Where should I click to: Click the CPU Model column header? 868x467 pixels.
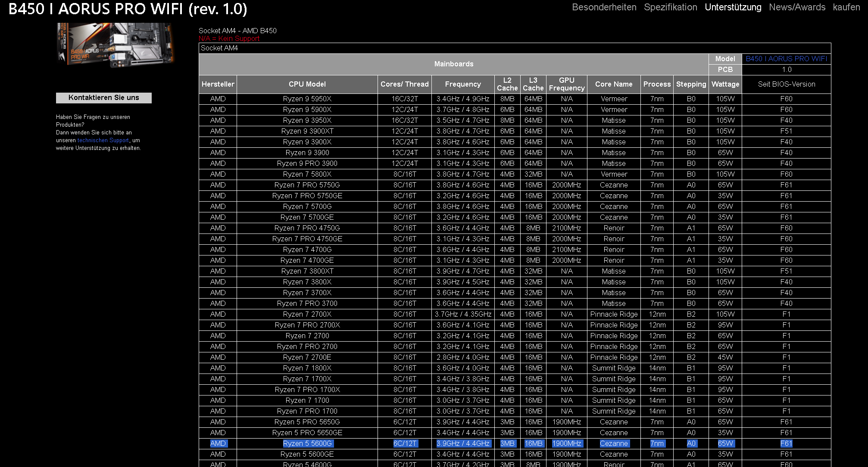click(307, 84)
